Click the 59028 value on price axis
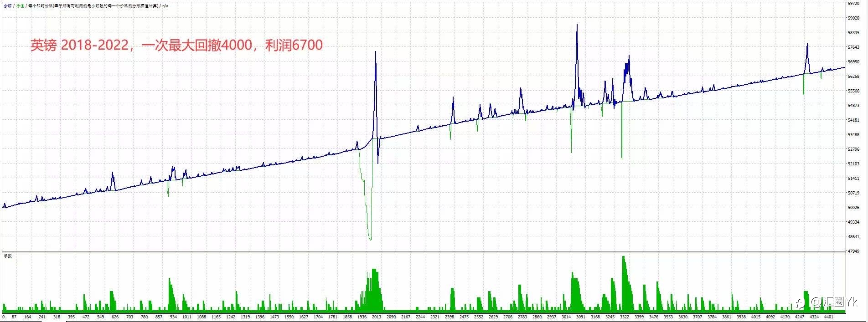868x322 pixels. tap(853, 18)
